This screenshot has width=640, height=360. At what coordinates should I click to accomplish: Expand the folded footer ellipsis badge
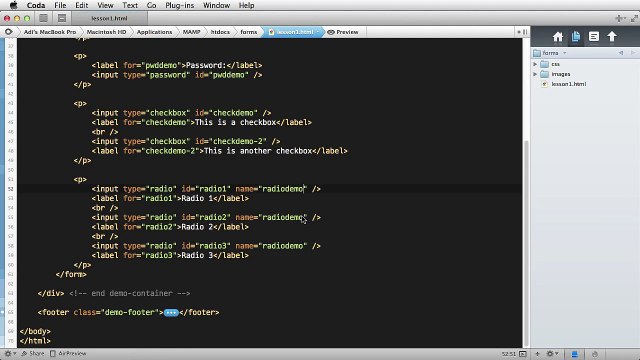point(171,313)
